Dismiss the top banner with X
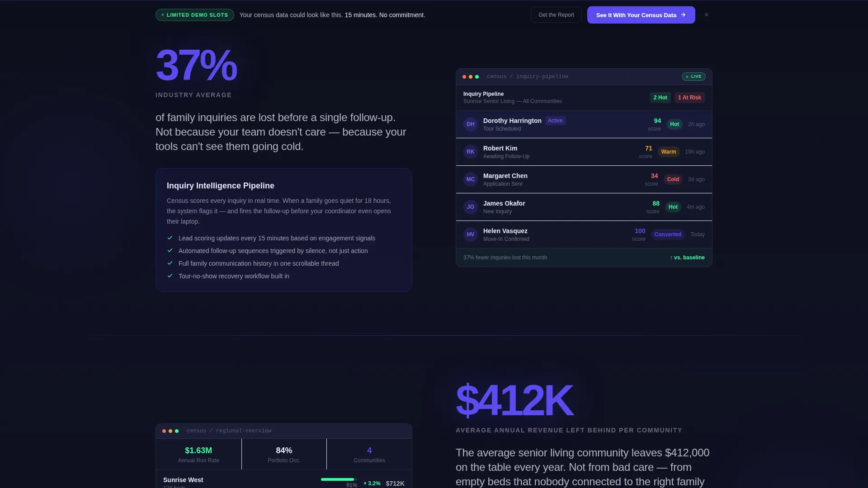The height and width of the screenshot is (488, 868). pyautogui.click(x=706, y=15)
